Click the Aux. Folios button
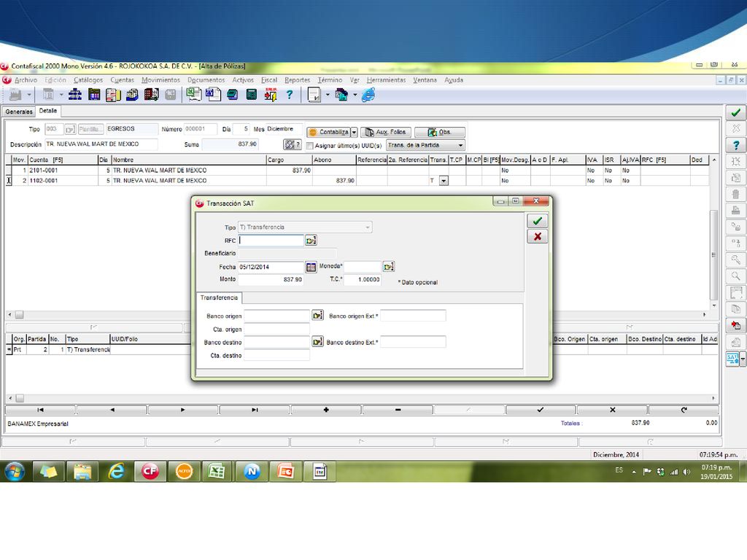 point(386,133)
